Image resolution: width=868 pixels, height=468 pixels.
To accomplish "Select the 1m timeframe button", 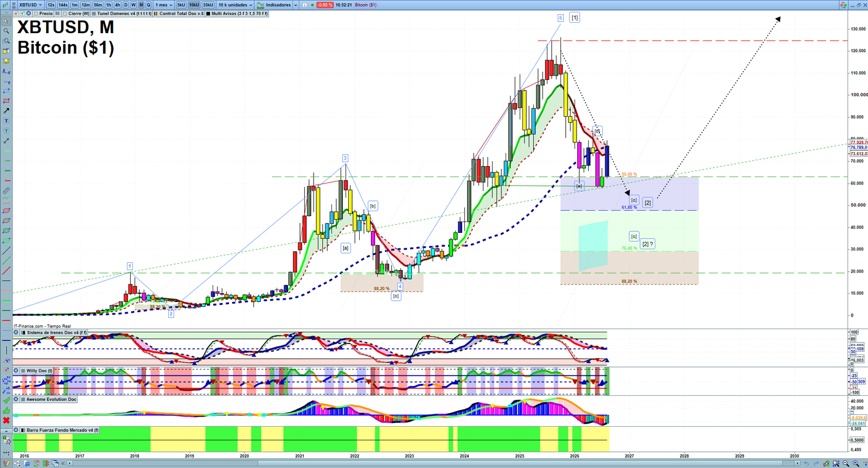I will [74, 5].
